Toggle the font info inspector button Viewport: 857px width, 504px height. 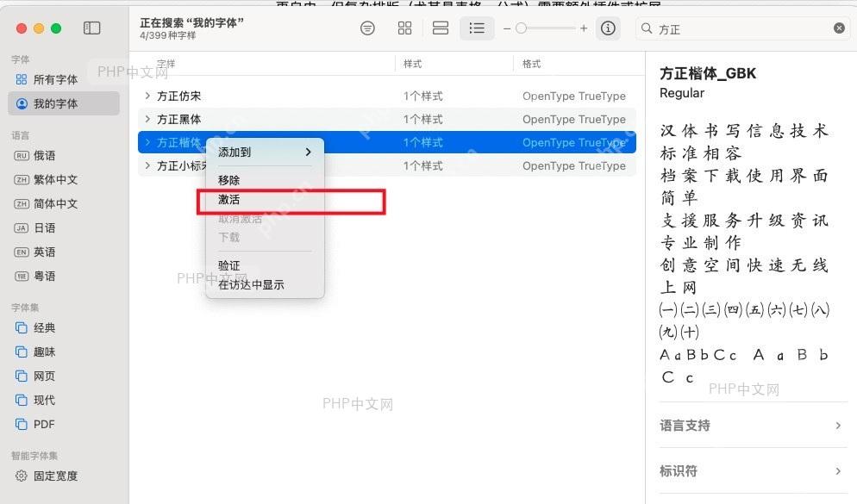point(608,28)
